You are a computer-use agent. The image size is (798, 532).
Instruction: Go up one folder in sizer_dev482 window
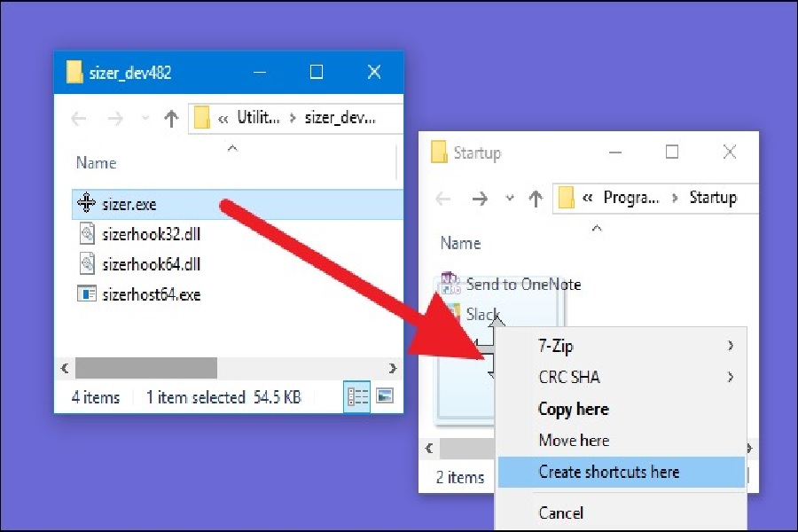(x=172, y=119)
